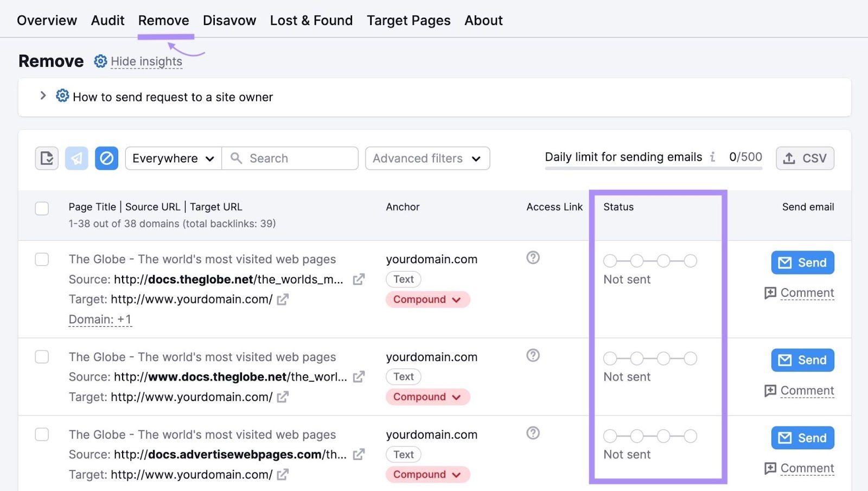Select the add-to-list document icon
868x491 pixels.
pyautogui.click(x=47, y=158)
